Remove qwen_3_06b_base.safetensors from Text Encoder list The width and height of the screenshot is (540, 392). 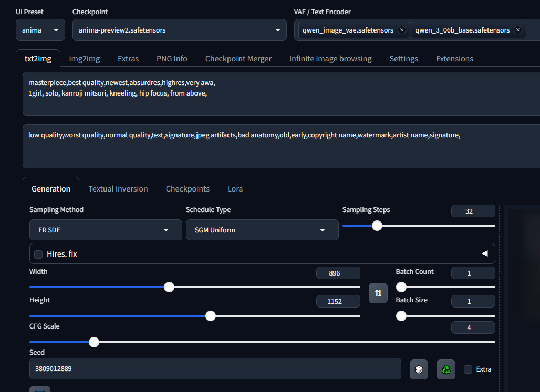coord(517,30)
